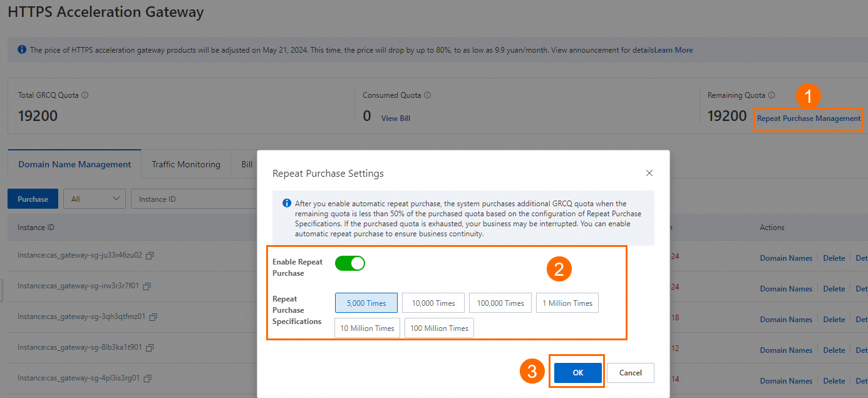The width and height of the screenshot is (868, 398).
Task: Click Remaining Quota help icon
Action: point(772,95)
